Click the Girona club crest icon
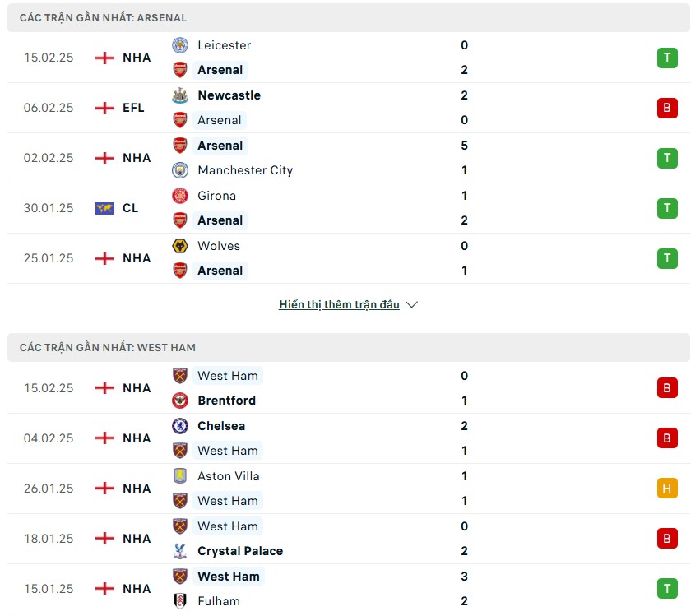This screenshot has width=700, height=616. pos(179,196)
